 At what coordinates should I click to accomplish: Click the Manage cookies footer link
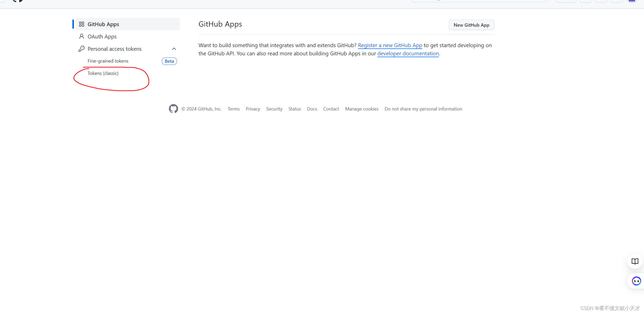point(362,109)
